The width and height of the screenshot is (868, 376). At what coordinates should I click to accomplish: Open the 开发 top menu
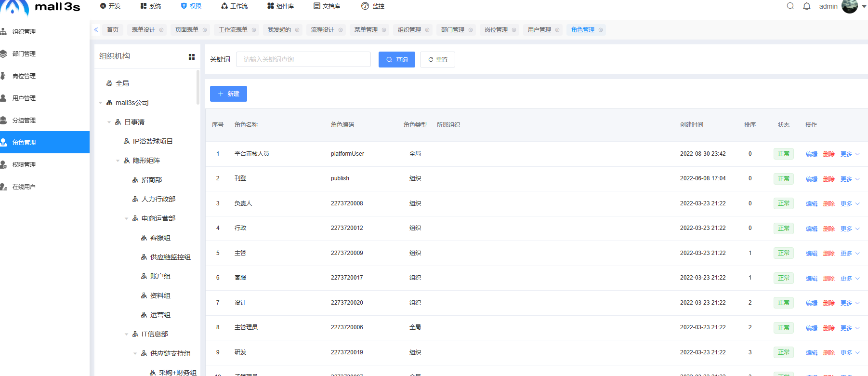(x=110, y=6)
